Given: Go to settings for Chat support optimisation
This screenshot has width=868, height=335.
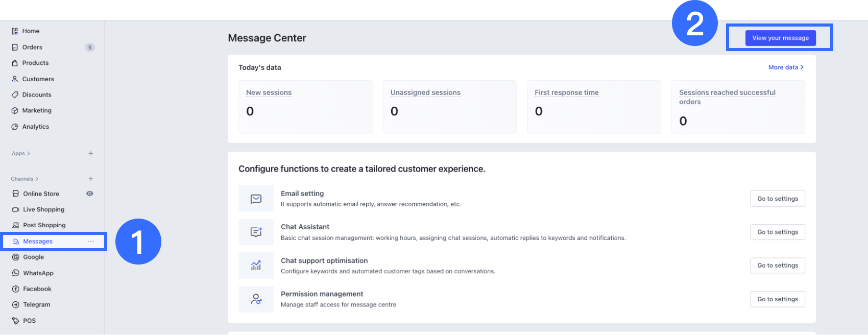Looking at the screenshot, I should pos(777,266).
